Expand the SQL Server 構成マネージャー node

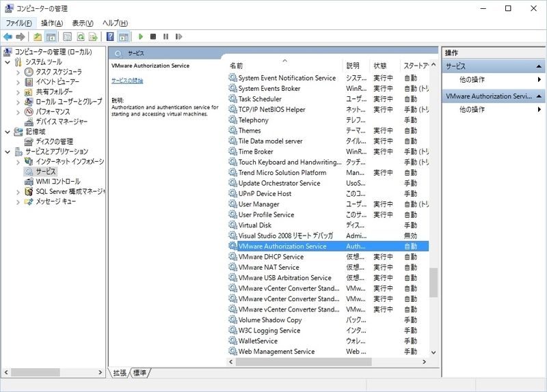tap(18, 192)
